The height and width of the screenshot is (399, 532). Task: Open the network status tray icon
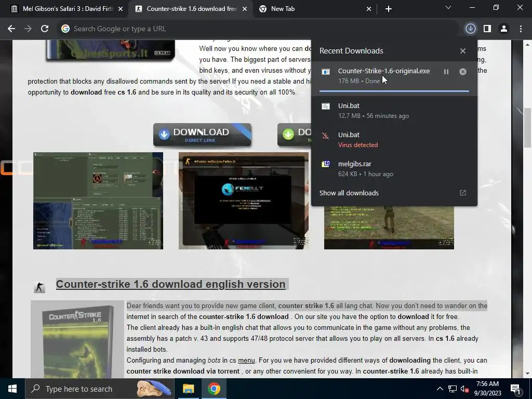453,389
